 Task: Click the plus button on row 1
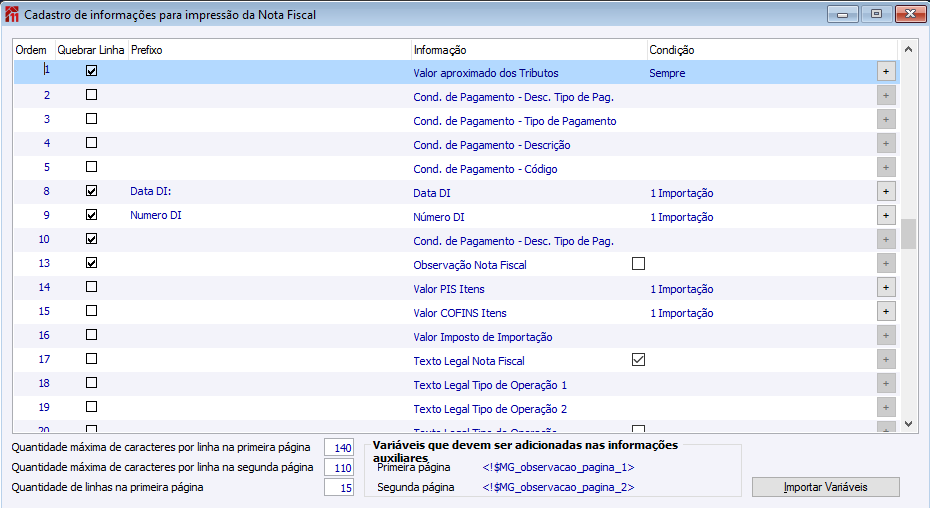pos(885,71)
